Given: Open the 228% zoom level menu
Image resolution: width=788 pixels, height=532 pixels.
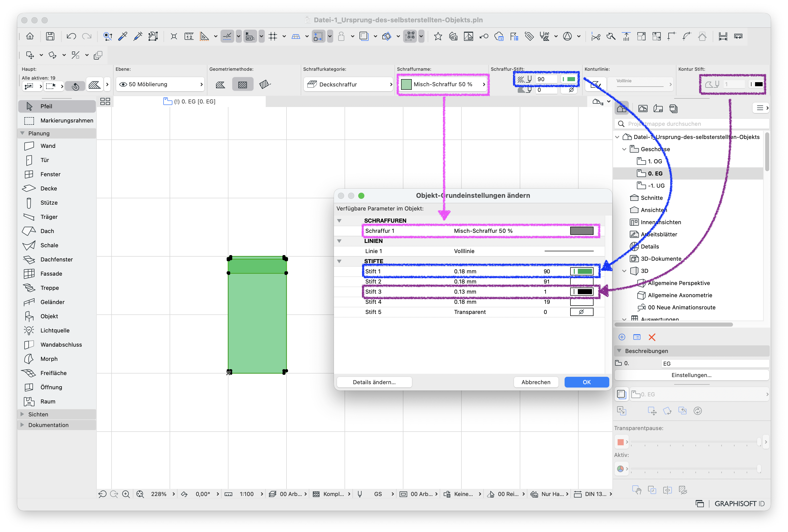Looking at the screenshot, I should (x=159, y=494).
